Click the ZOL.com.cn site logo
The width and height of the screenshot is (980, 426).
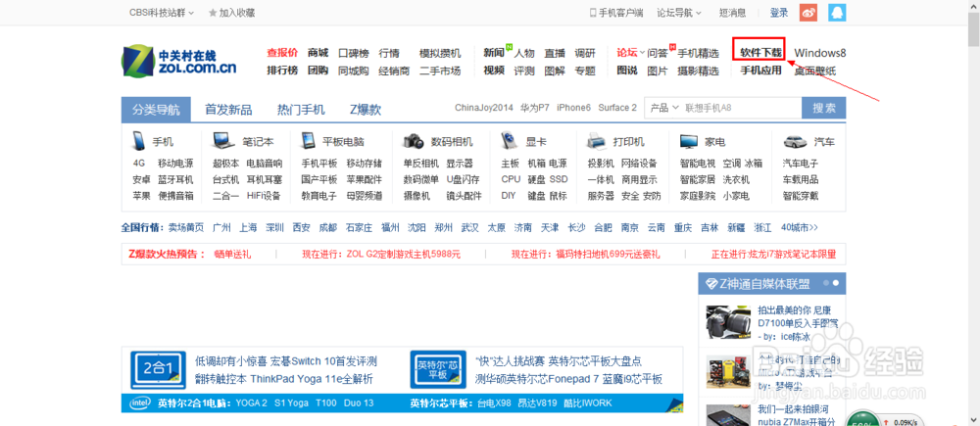178,62
